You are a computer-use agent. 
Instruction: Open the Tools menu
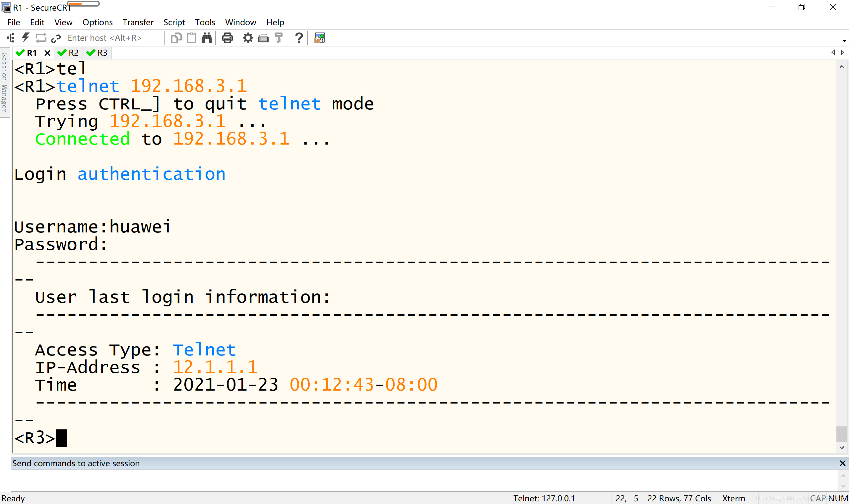[x=205, y=22]
